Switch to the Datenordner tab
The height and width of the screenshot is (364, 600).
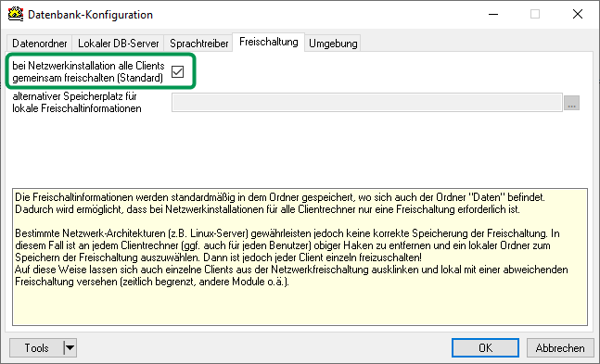[40, 44]
